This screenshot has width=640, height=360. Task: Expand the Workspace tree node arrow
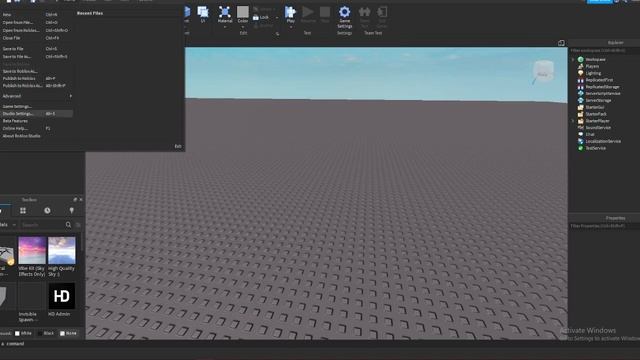pyautogui.click(x=573, y=60)
